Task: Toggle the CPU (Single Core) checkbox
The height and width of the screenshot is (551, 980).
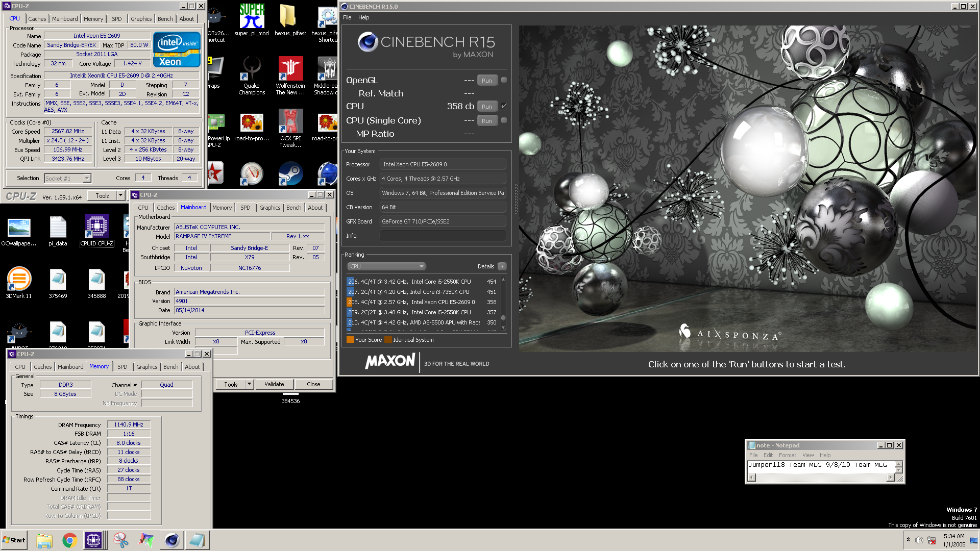Action: coord(504,120)
